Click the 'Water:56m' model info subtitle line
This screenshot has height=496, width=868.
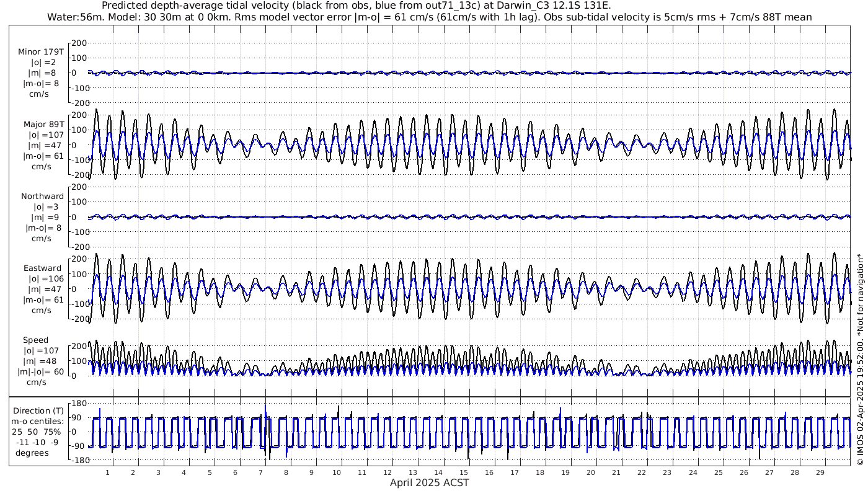429,17
